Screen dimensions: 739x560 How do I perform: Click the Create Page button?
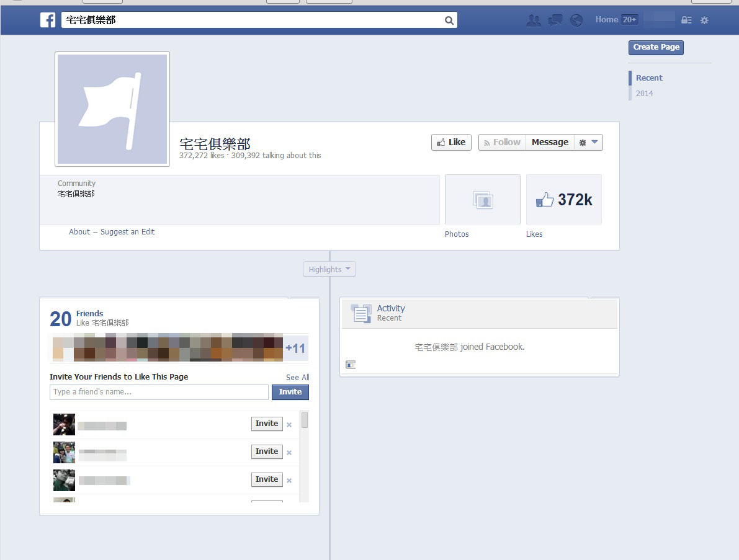(656, 47)
